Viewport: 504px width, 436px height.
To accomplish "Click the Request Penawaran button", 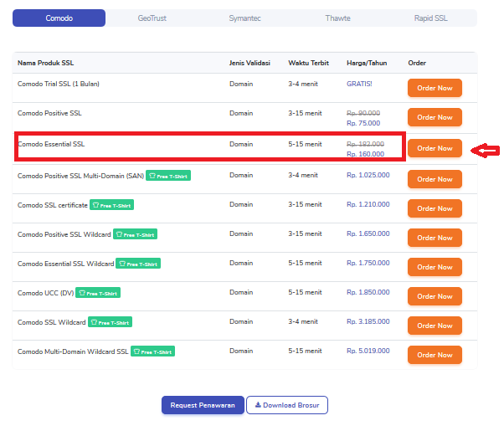I will point(203,405).
